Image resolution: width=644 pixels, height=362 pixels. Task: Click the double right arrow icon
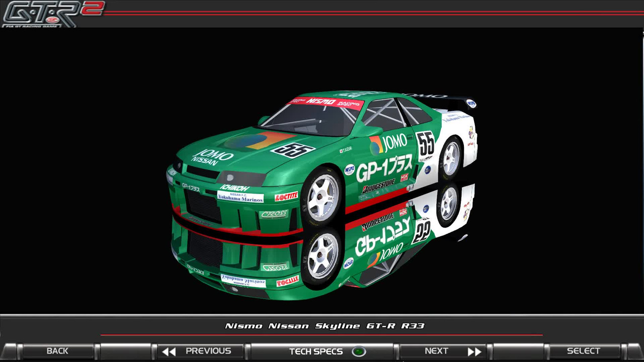point(474,351)
